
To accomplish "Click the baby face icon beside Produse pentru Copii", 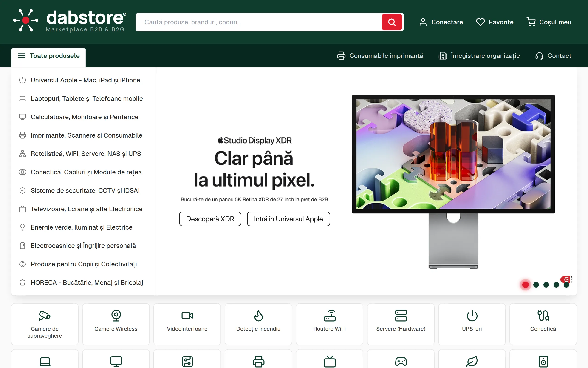I will tap(23, 264).
